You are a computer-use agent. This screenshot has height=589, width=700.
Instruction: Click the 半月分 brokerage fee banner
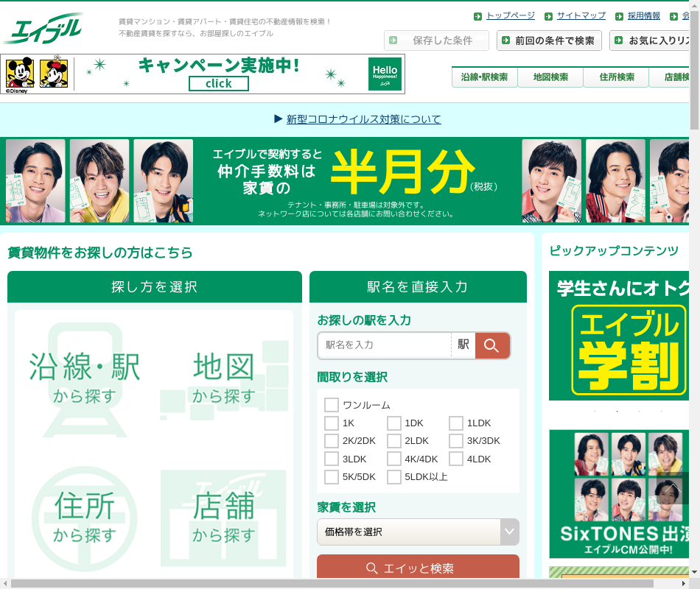click(345, 181)
